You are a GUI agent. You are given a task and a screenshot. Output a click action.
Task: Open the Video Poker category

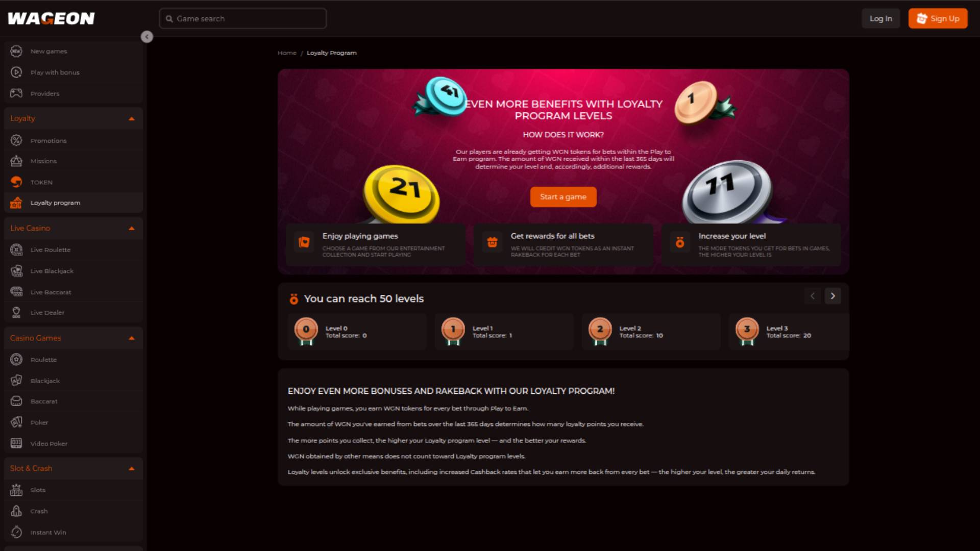(x=48, y=443)
